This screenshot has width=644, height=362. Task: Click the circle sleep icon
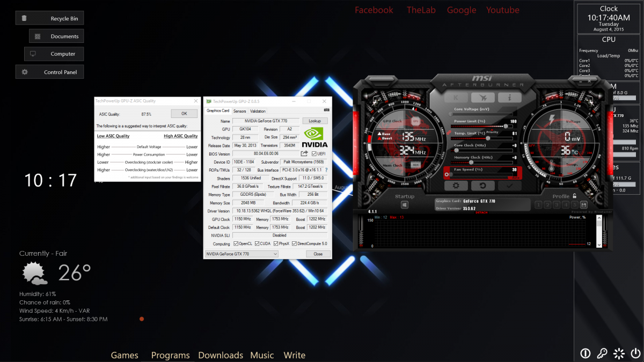click(x=586, y=353)
